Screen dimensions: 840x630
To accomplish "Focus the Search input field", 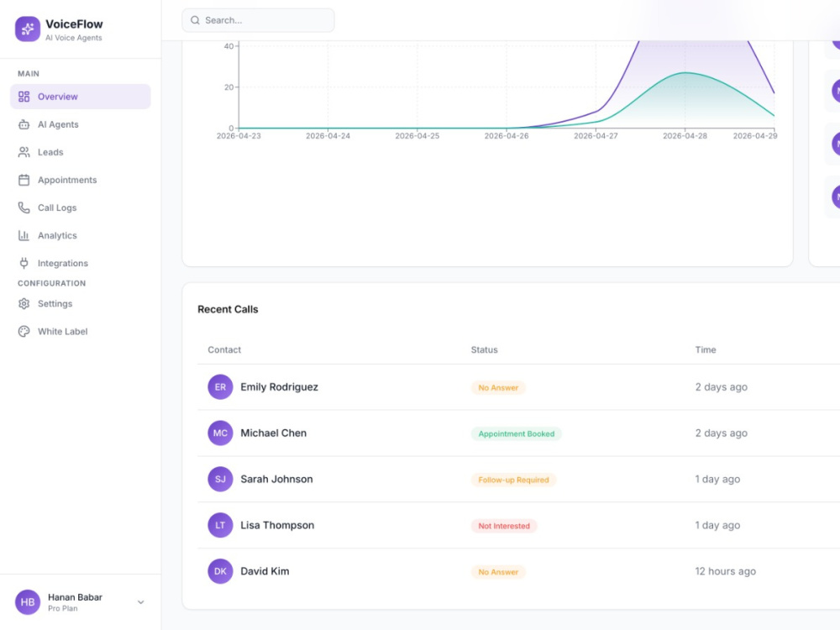I will click(258, 20).
